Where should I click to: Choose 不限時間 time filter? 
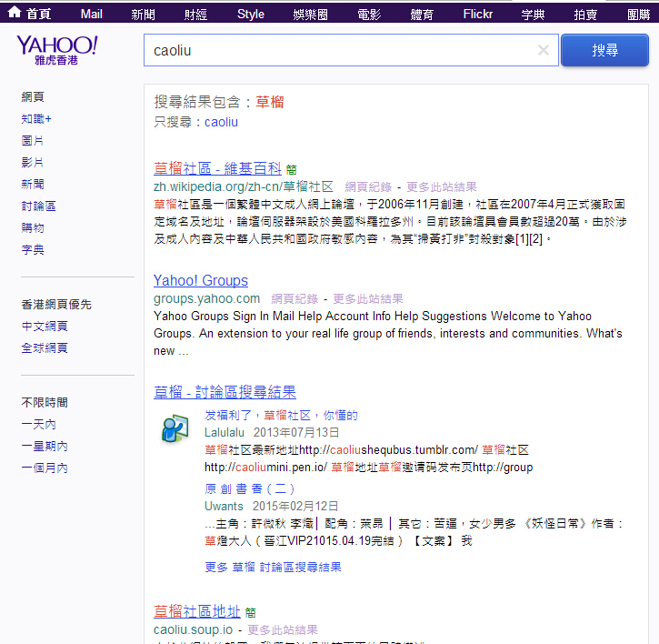tap(45, 403)
